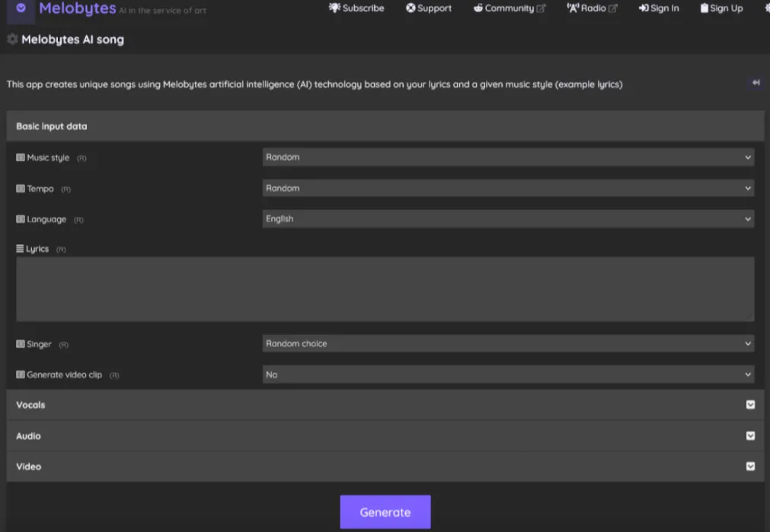Click the example lyrics link
The width and height of the screenshot is (770, 532).
click(x=589, y=84)
